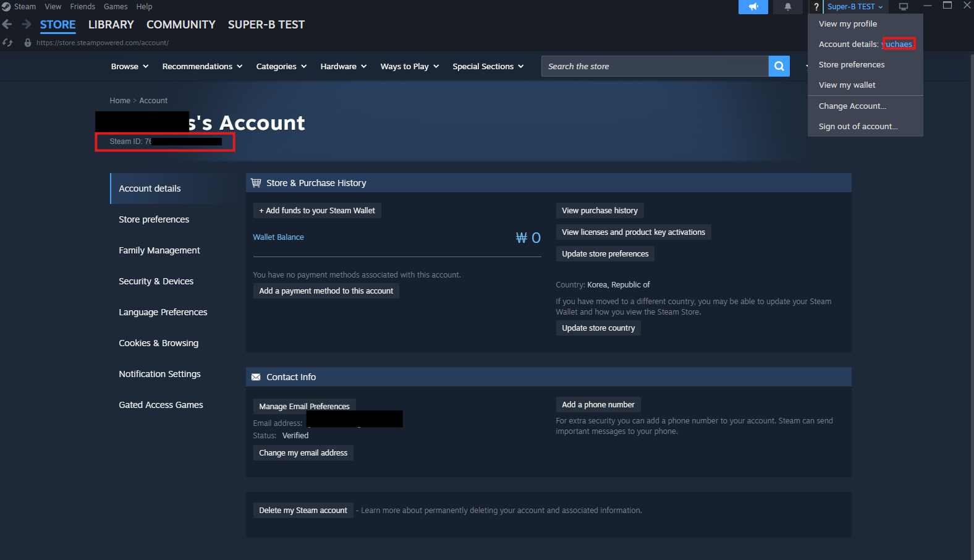Click the Wallet Balance link
974x560 pixels.
(278, 237)
